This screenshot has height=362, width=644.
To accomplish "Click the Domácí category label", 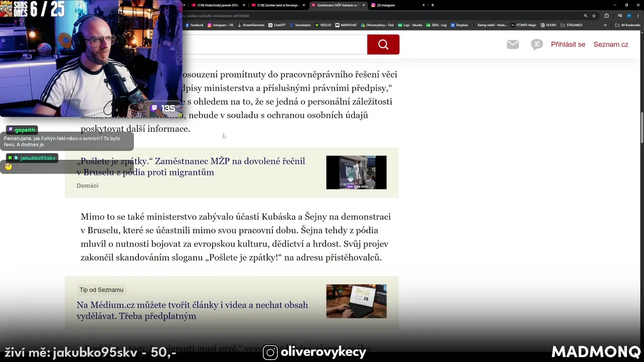I will click(x=88, y=186).
